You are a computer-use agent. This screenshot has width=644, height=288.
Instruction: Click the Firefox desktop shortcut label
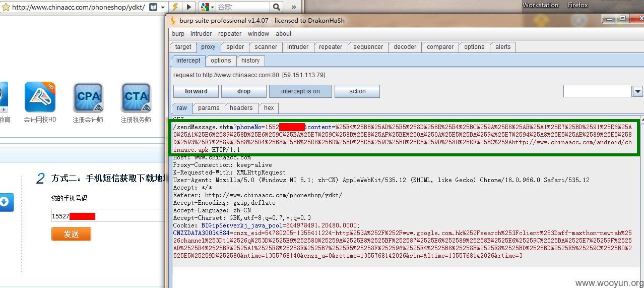click(x=577, y=5)
